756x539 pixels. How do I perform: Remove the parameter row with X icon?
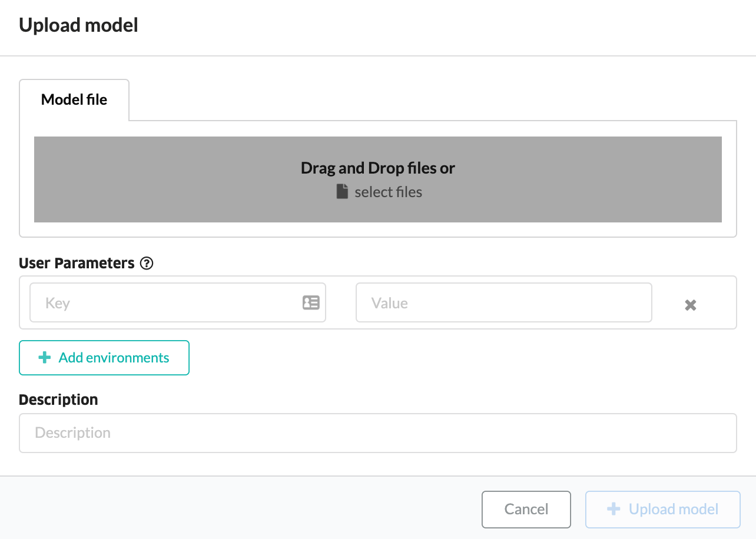coord(691,305)
